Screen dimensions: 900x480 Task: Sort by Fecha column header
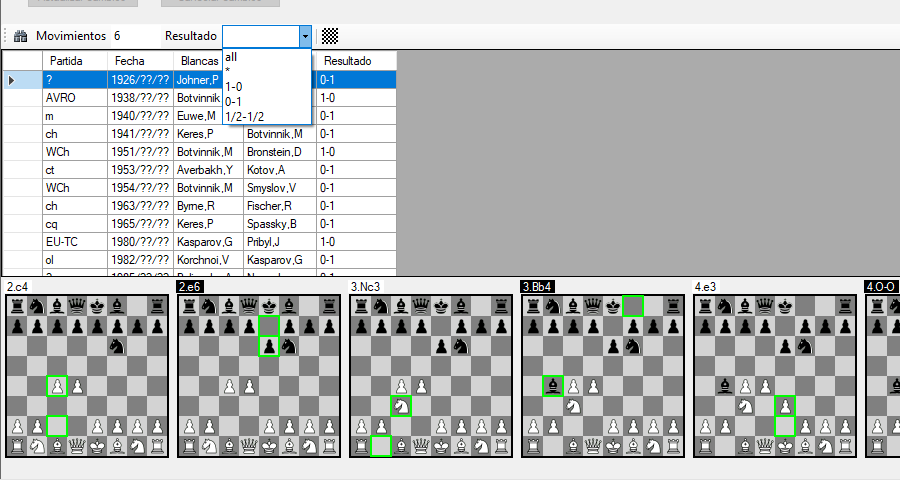[140, 61]
